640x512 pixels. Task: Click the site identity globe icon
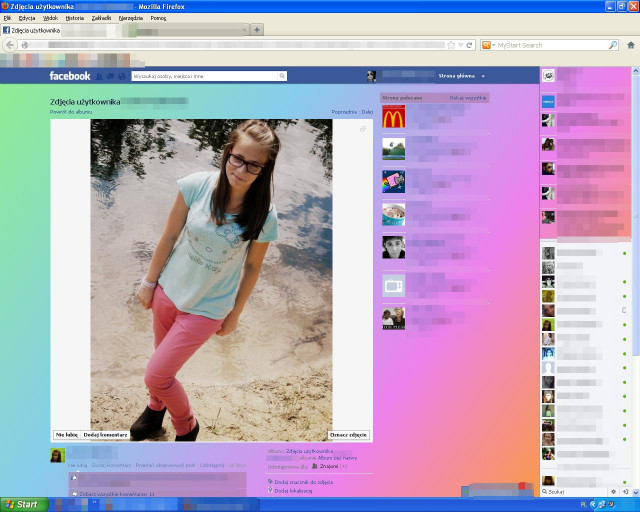click(25, 45)
